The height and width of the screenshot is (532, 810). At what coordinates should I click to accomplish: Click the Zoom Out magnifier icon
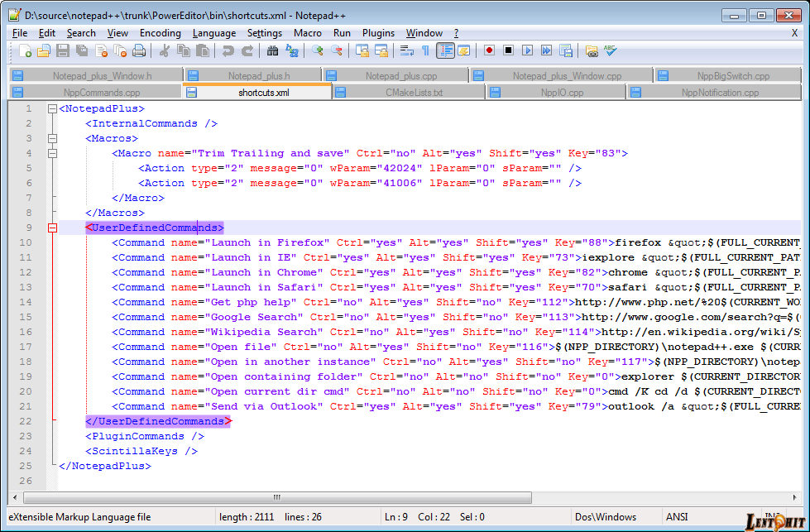(336, 50)
